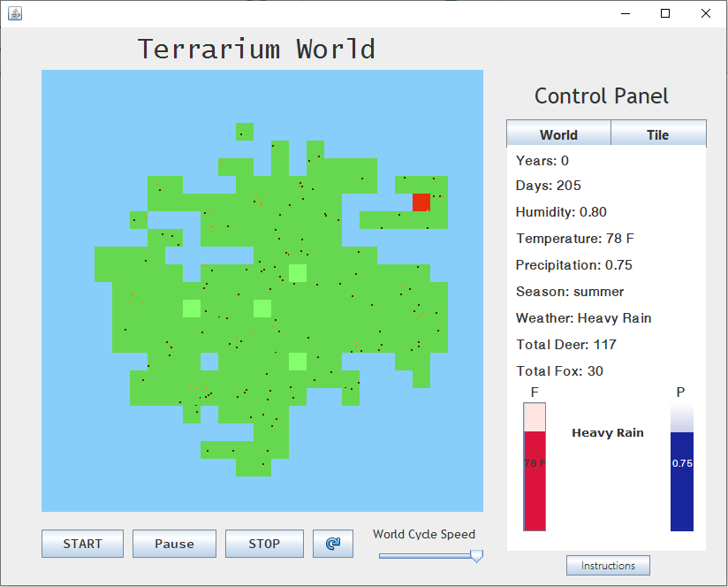Viewport: 728px width, 587px height.
Task: Click the "Years: 0" readout
Action: click(x=542, y=161)
